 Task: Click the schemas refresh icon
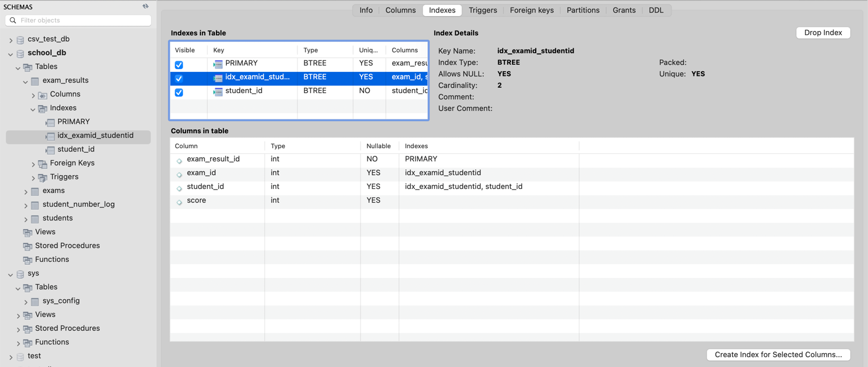[145, 6]
